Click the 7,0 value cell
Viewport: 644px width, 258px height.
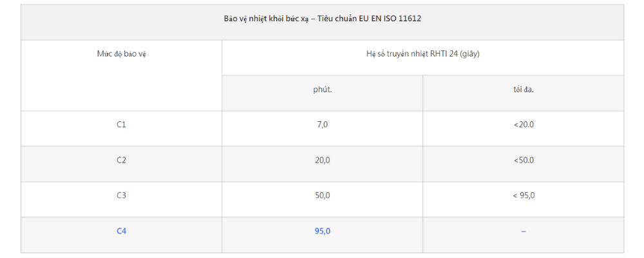pyautogui.click(x=323, y=124)
